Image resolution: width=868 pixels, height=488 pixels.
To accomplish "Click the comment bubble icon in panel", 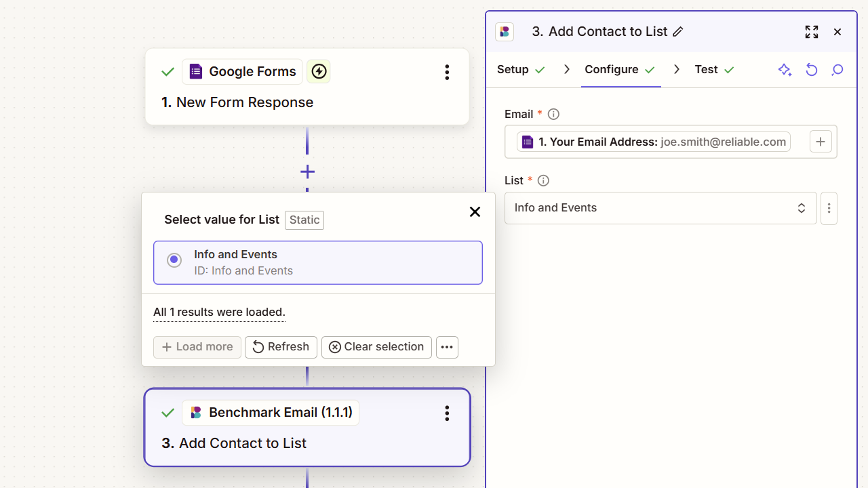I will pyautogui.click(x=837, y=70).
